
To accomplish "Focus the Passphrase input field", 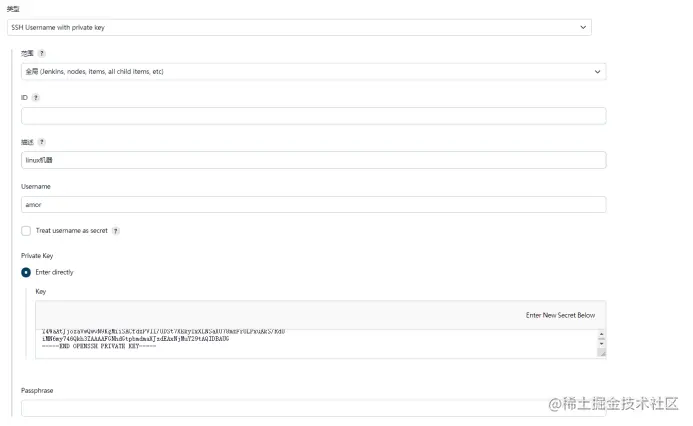I will point(313,408).
